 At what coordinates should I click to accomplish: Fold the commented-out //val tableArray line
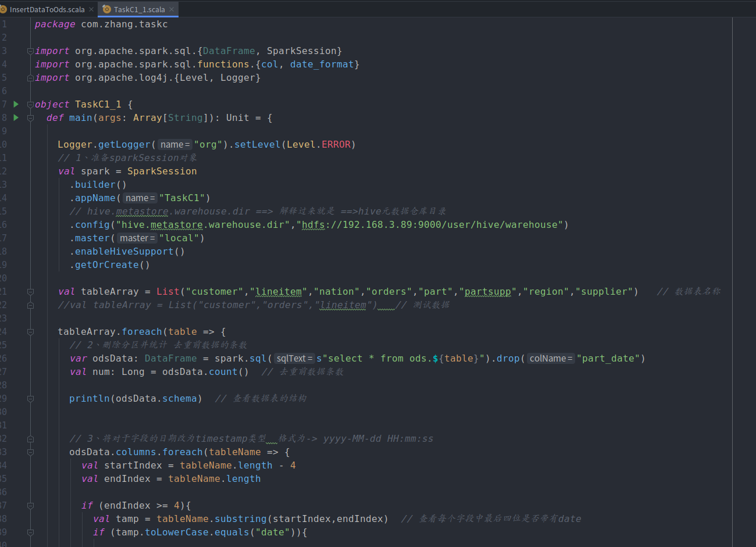tap(30, 305)
